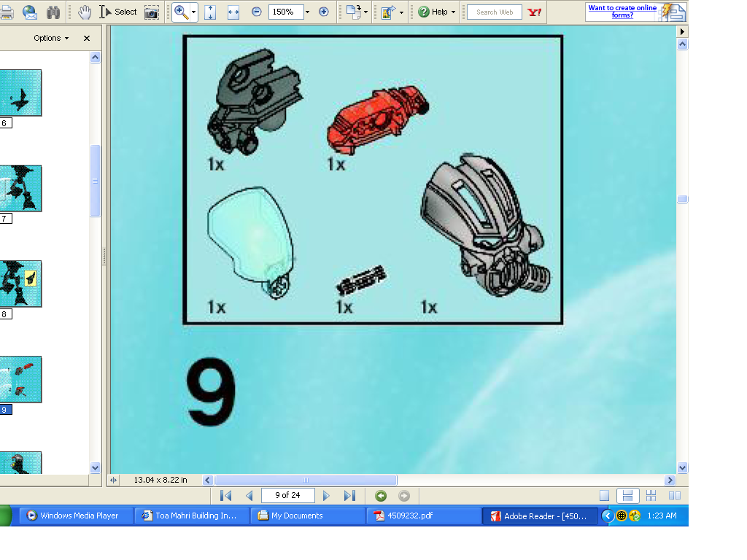
Task: Activate the Select text tool
Action: click(118, 12)
